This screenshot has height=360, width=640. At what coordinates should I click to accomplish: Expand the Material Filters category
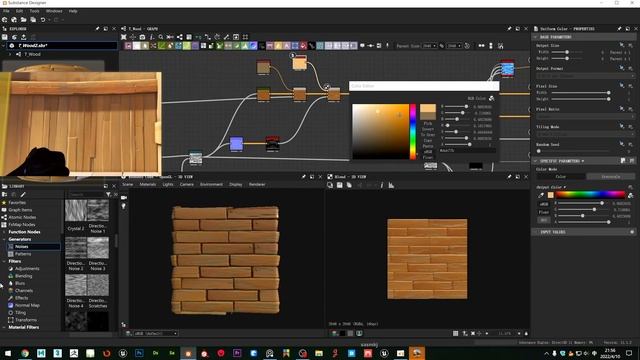pyautogui.click(x=4, y=327)
